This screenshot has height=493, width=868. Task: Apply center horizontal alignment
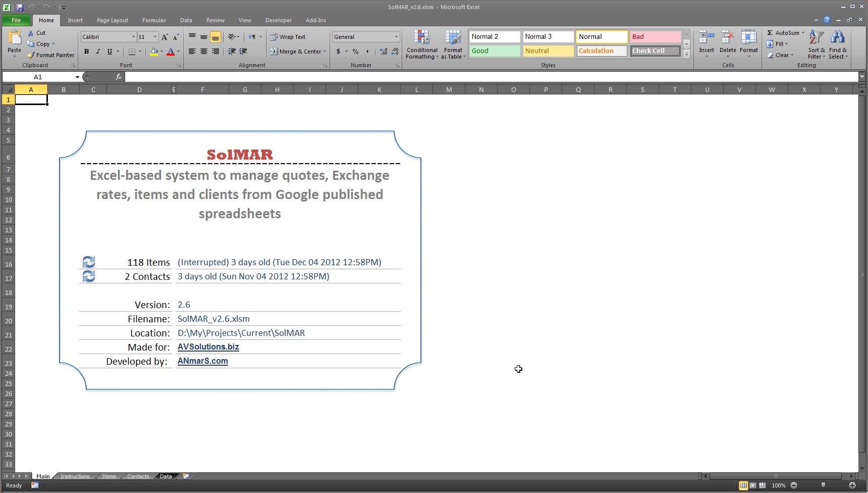[x=204, y=52]
